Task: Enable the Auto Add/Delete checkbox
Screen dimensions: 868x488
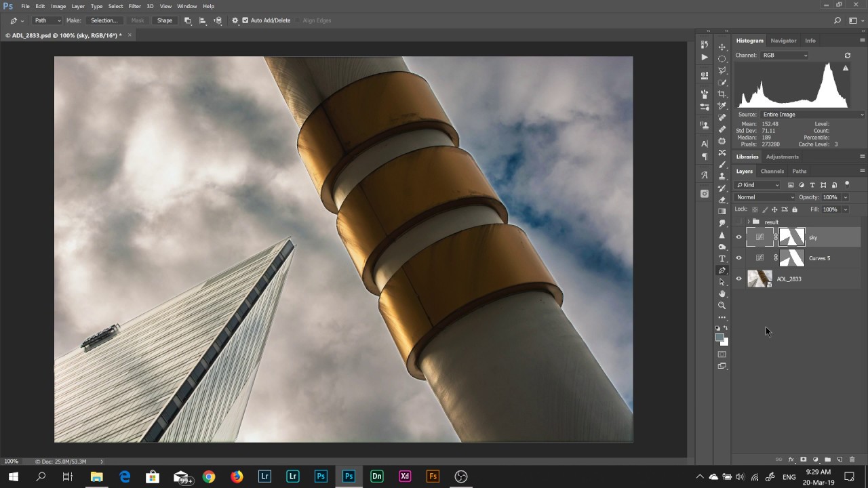Action: [x=245, y=20]
